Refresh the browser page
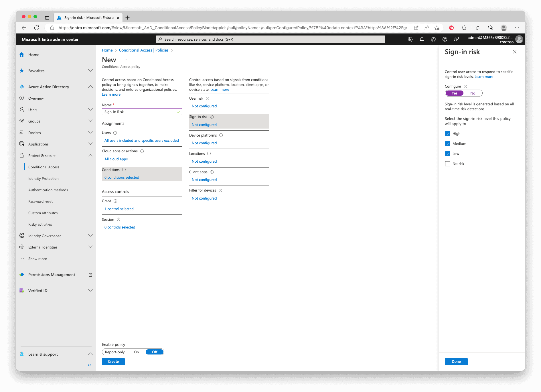The height and width of the screenshot is (392, 541). (x=37, y=28)
